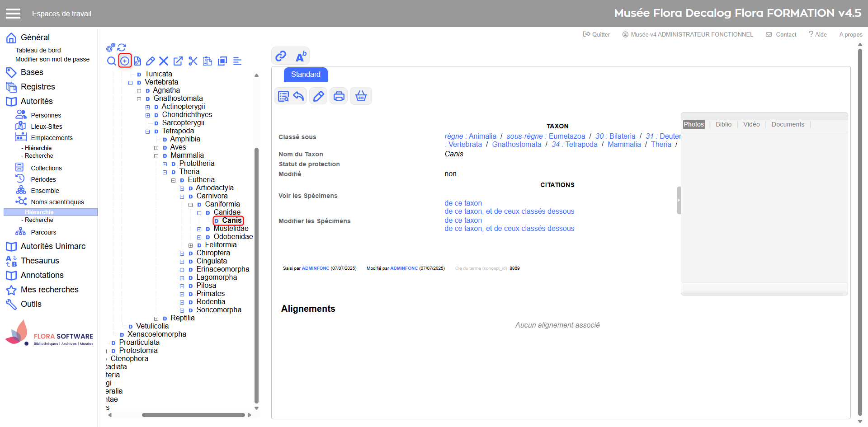The width and height of the screenshot is (868, 427).
Task: Click the chain link icon
Action: tap(281, 56)
